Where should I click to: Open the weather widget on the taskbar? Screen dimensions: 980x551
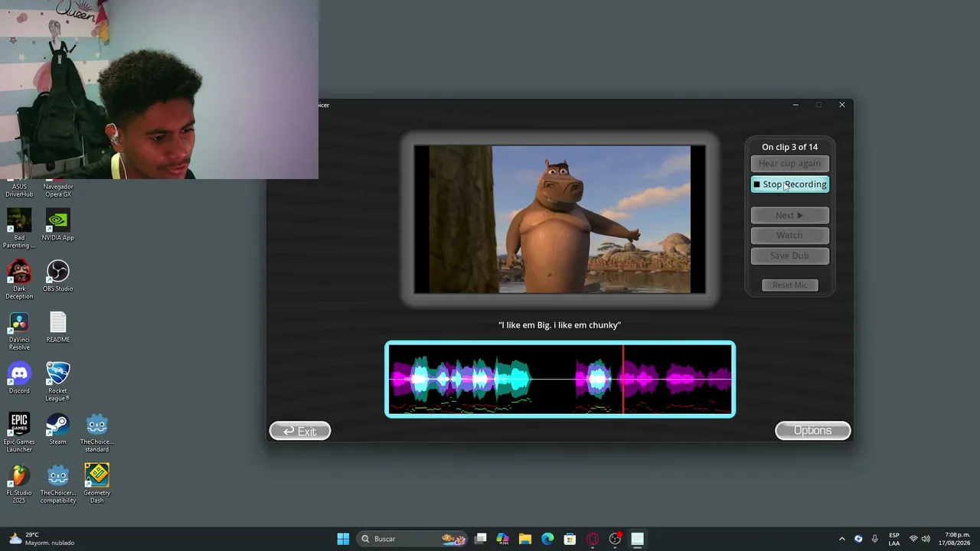pyautogui.click(x=42, y=539)
